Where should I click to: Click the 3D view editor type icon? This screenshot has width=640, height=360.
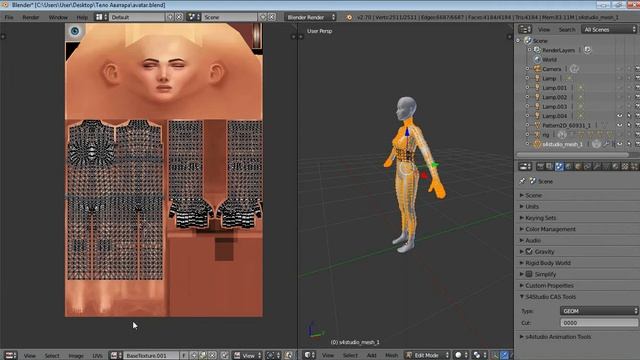tap(310, 355)
